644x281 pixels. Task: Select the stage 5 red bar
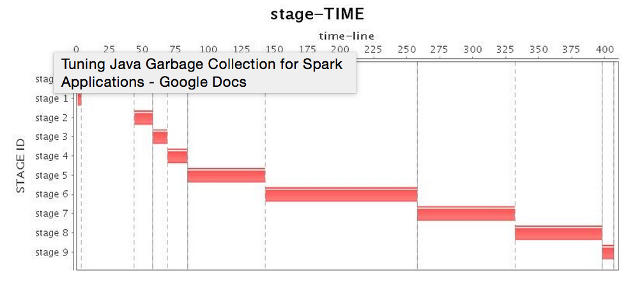click(226, 175)
